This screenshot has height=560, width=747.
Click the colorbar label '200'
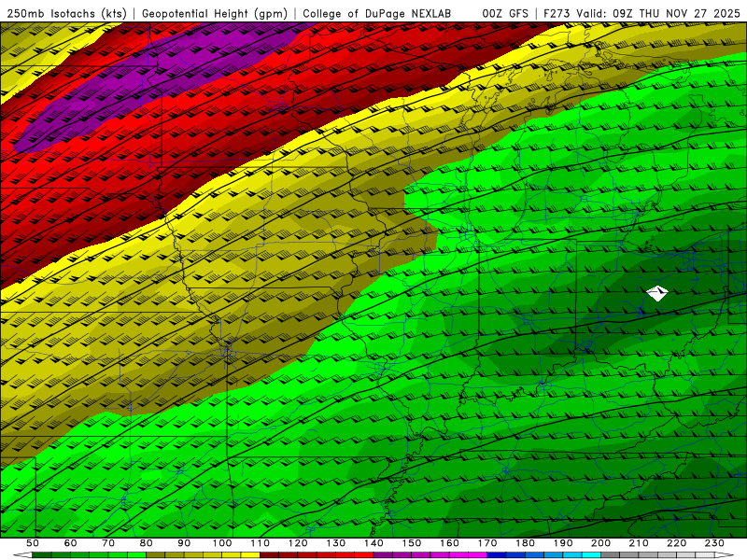point(600,543)
